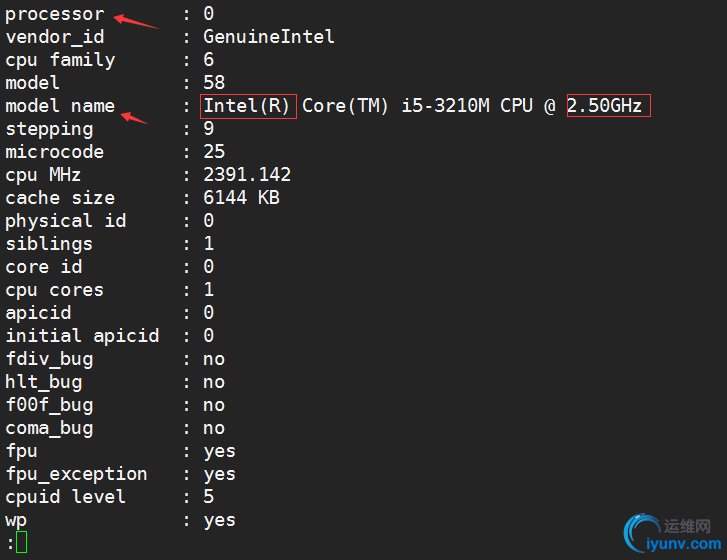Select 'Intel(R)' in the model name
Image resolution: width=727 pixels, height=560 pixels.
click(247, 106)
